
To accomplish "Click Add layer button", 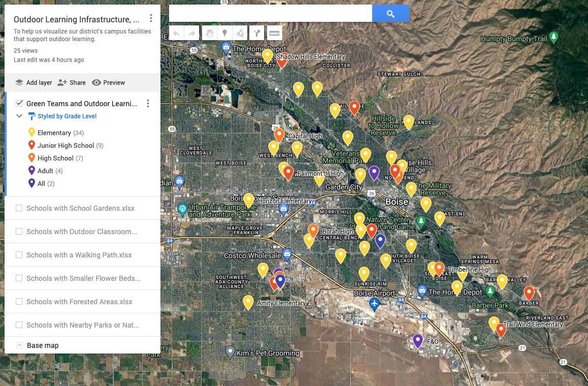I will click(34, 83).
